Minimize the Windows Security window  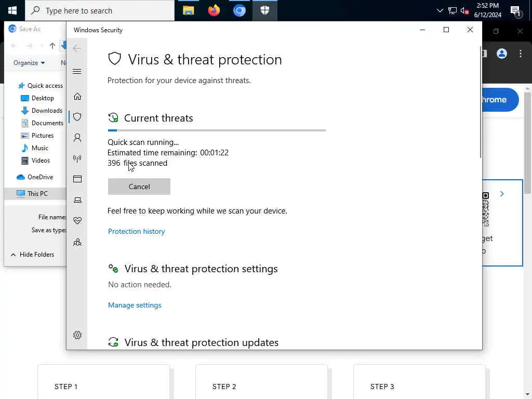422,30
